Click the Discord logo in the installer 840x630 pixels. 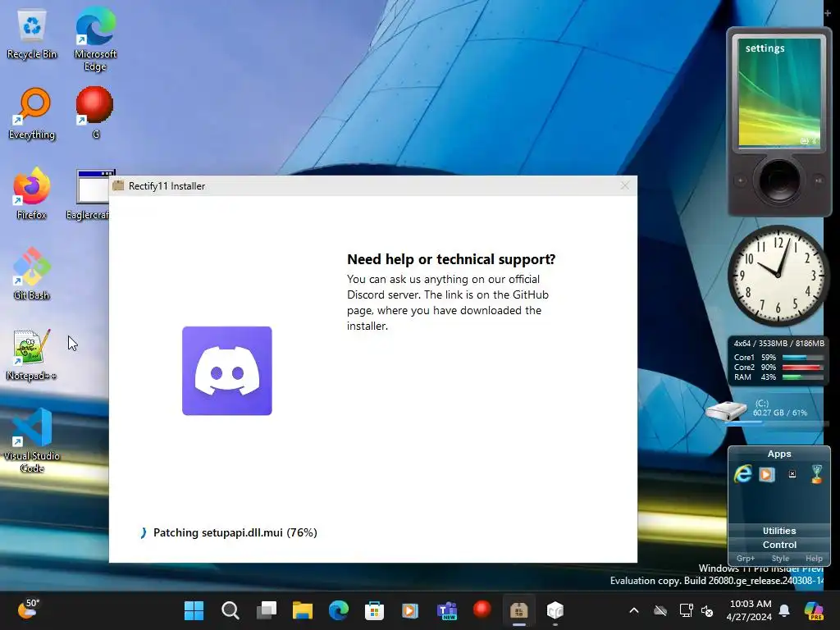pyautogui.click(x=227, y=371)
